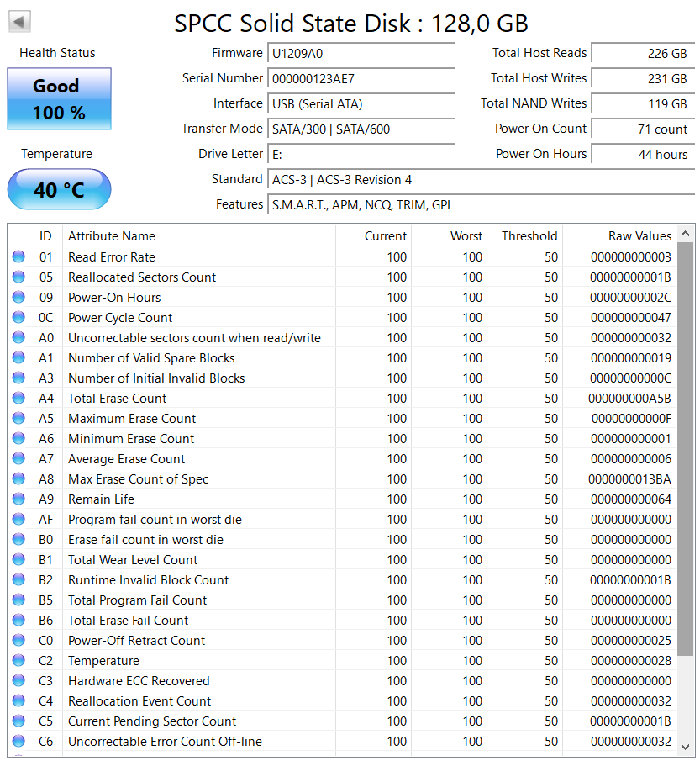Viewport: 700px width, 761px height.
Task: Click the Attribute Name column header
Action: click(112, 236)
